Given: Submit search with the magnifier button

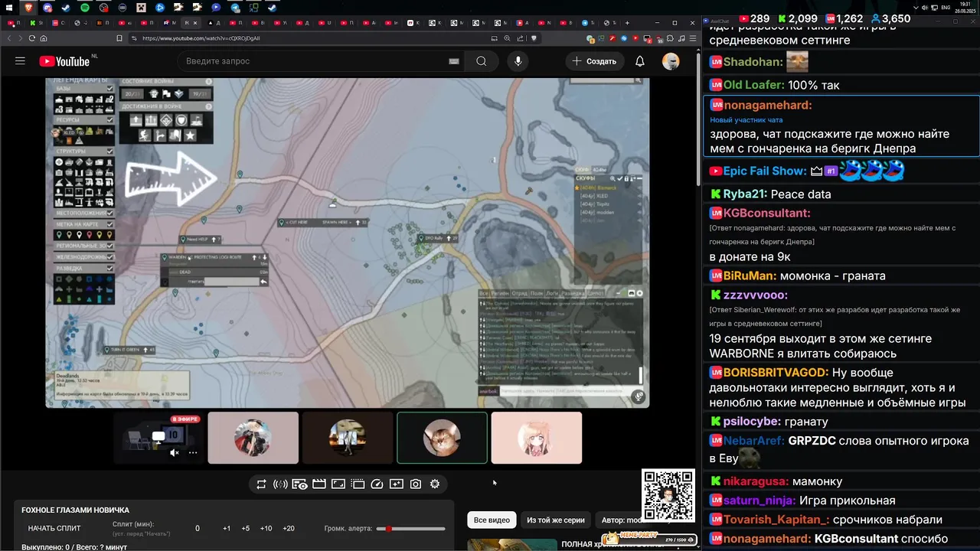Looking at the screenshot, I should pyautogui.click(x=481, y=61).
